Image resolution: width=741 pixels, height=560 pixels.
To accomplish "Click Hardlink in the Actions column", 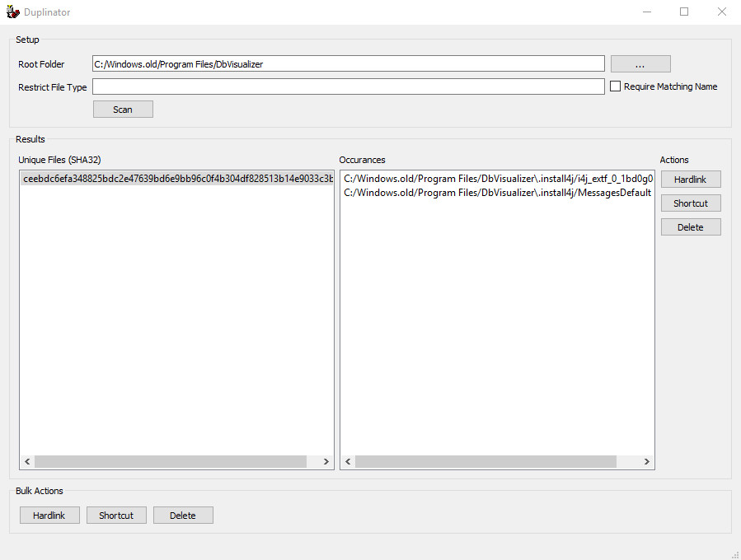I will (691, 180).
